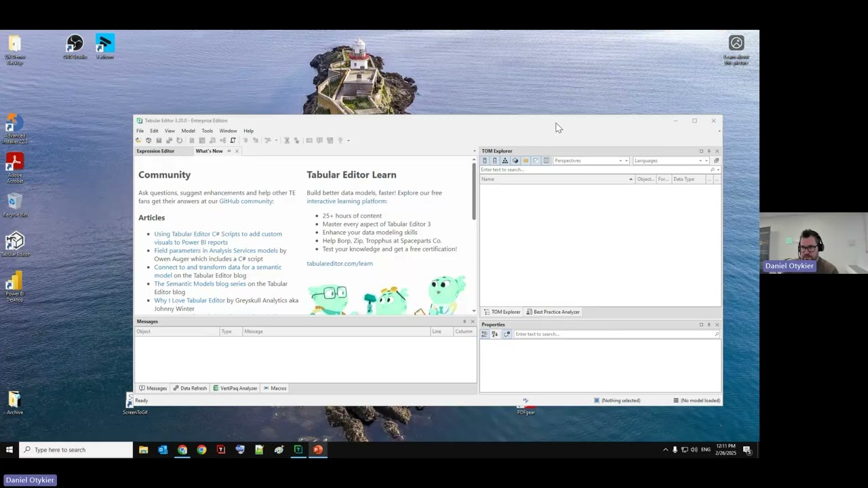The height and width of the screenshot is (488, 868).
Task: Open the light bulb toolbar dropdown arrow
Action: click(x=349, y=140)
